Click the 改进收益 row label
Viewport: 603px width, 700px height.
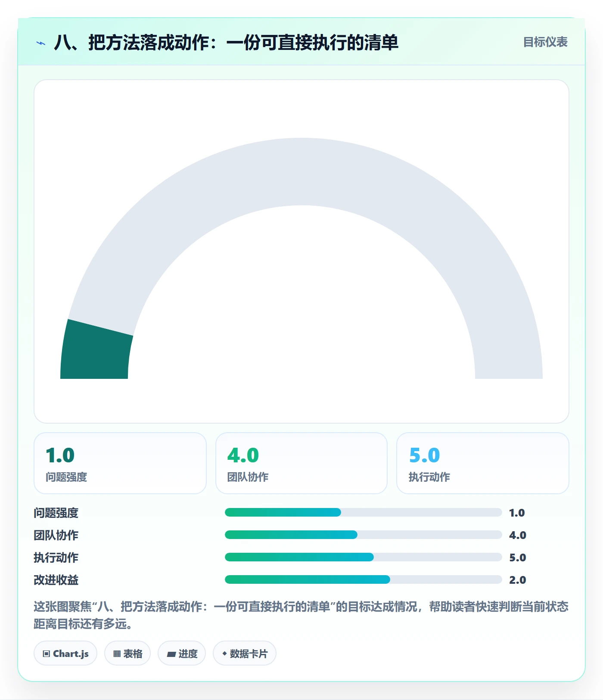click(x=56, y=580)
